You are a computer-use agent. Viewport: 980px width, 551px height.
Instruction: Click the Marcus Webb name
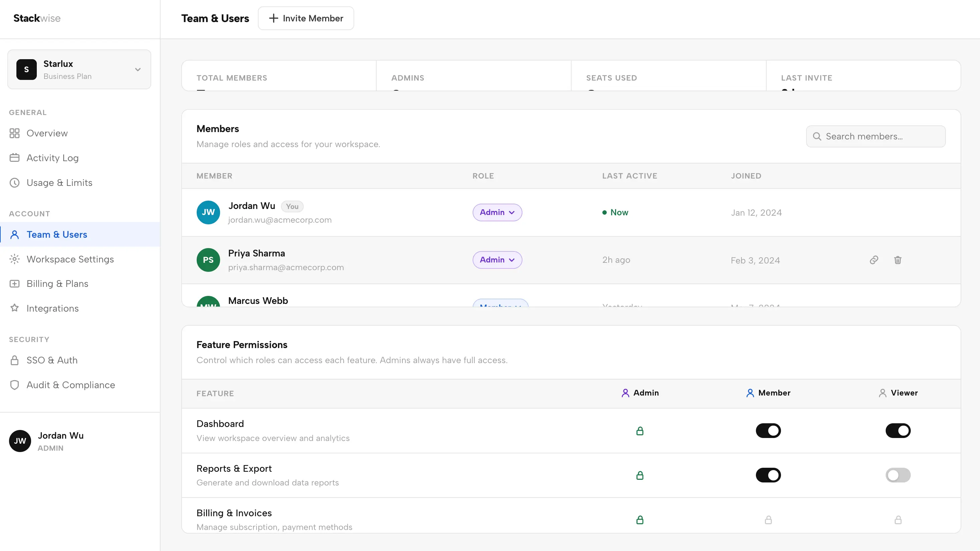click(258, 301)
